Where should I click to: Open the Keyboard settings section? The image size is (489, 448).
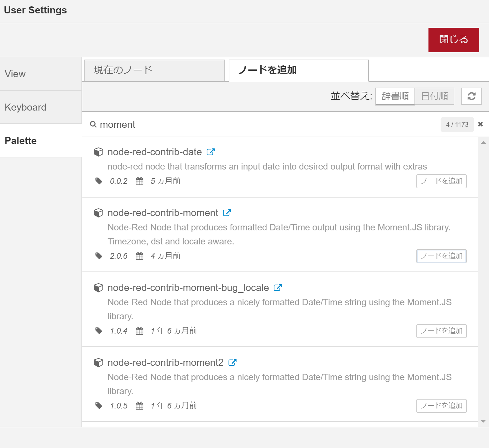pos(41,107)
